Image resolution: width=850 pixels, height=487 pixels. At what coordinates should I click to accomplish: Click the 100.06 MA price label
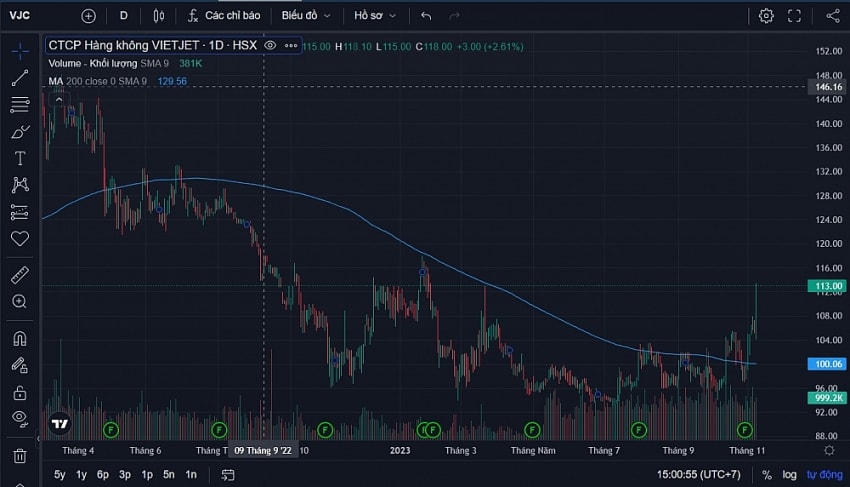pos(827,364)
